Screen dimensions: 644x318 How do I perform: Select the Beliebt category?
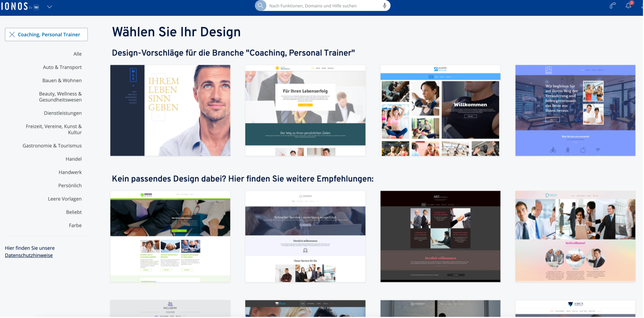[x=74, y=212]
